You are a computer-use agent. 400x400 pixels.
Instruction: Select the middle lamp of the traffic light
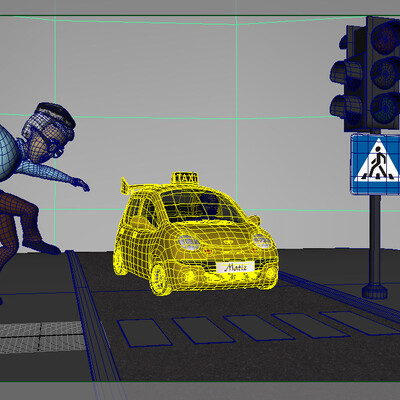(386, 73)
